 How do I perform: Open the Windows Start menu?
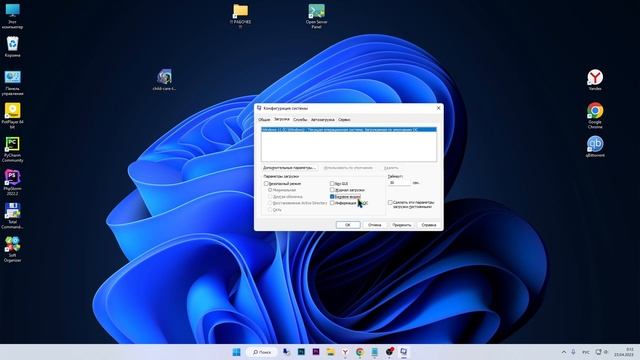(236, 352)
